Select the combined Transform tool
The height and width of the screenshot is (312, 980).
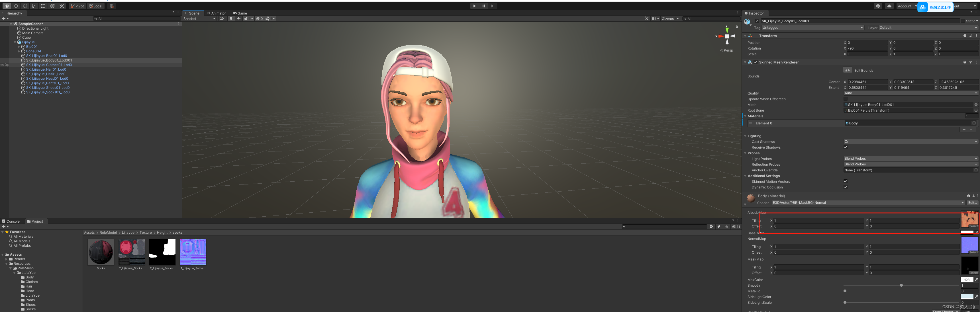[52, 6]
